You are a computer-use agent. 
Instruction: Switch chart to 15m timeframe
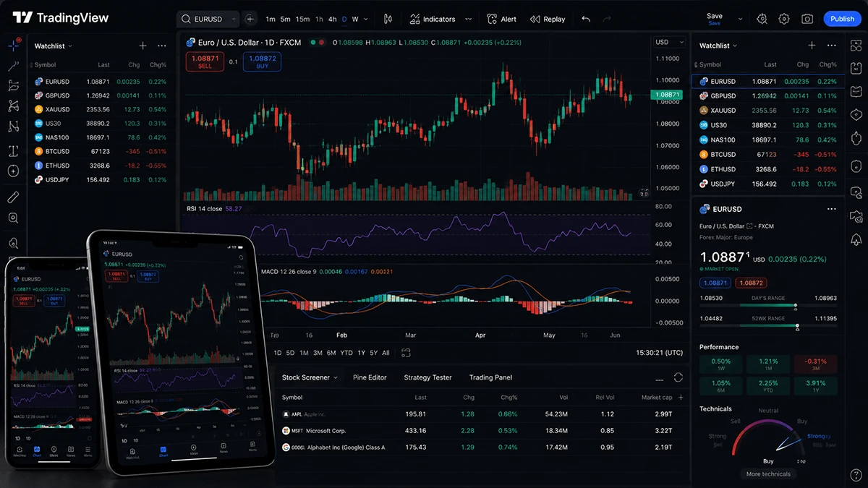(302, 19)
